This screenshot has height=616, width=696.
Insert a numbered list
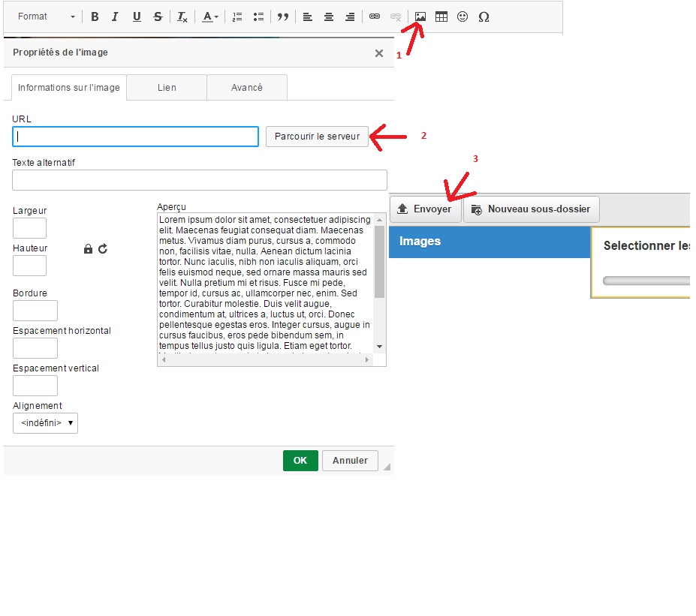[x=237, y=17]
